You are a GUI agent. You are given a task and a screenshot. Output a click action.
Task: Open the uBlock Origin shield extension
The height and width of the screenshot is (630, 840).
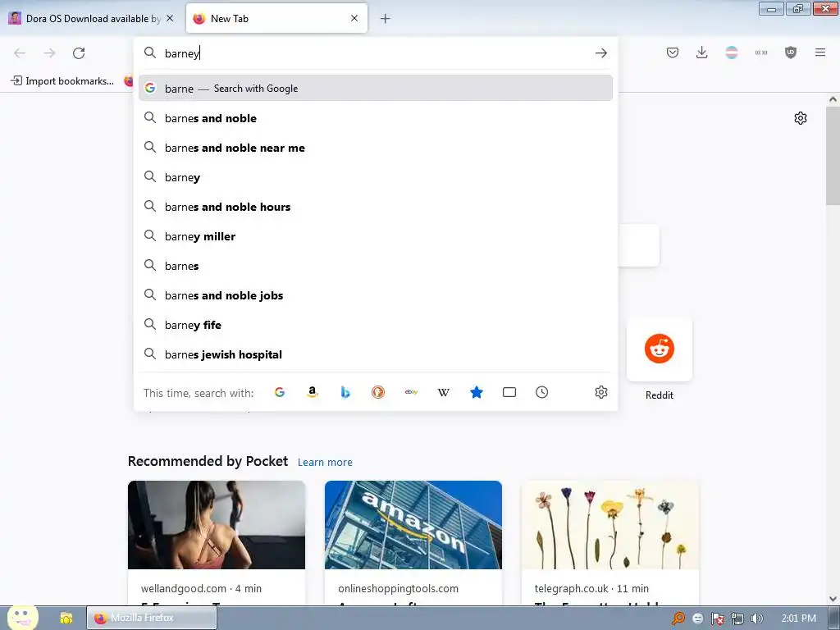[x=790, y=52]
